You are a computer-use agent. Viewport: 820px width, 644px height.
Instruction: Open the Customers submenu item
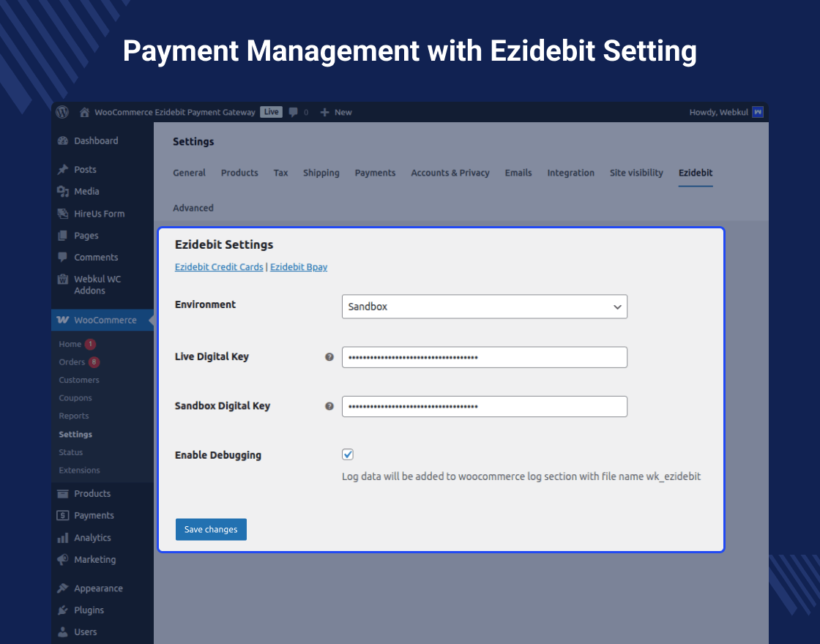[x=79, y=380]
